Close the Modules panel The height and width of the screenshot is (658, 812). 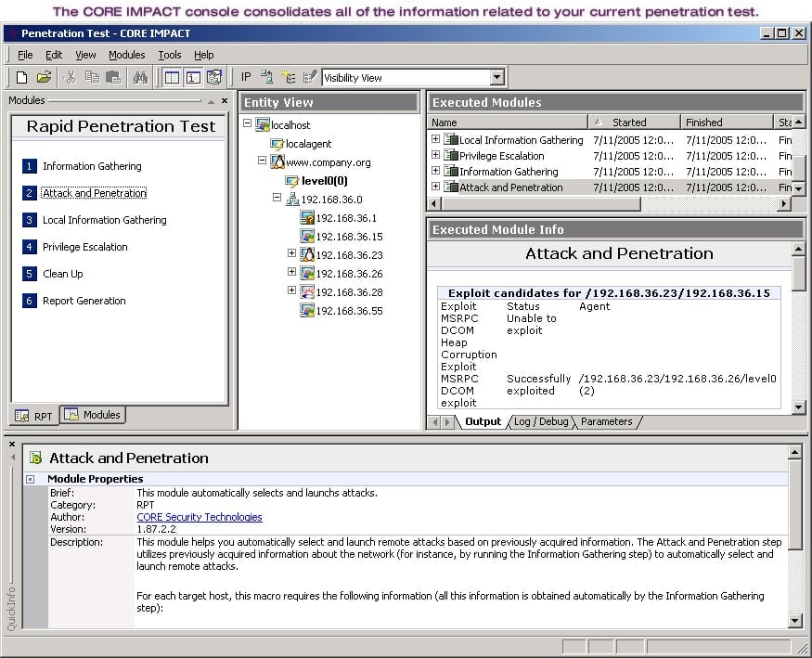point(225,100)
